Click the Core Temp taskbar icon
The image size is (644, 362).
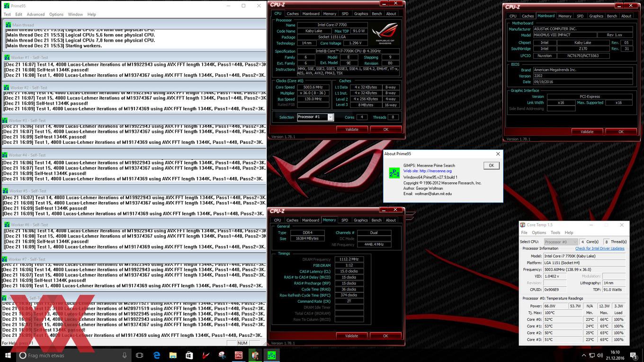pyautogui.click(x=255, y=355)
